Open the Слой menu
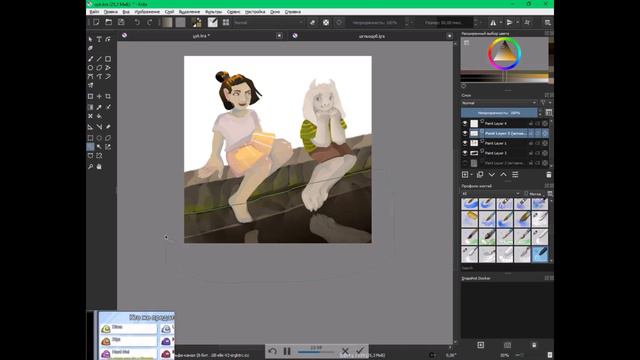 click(169, 12)
